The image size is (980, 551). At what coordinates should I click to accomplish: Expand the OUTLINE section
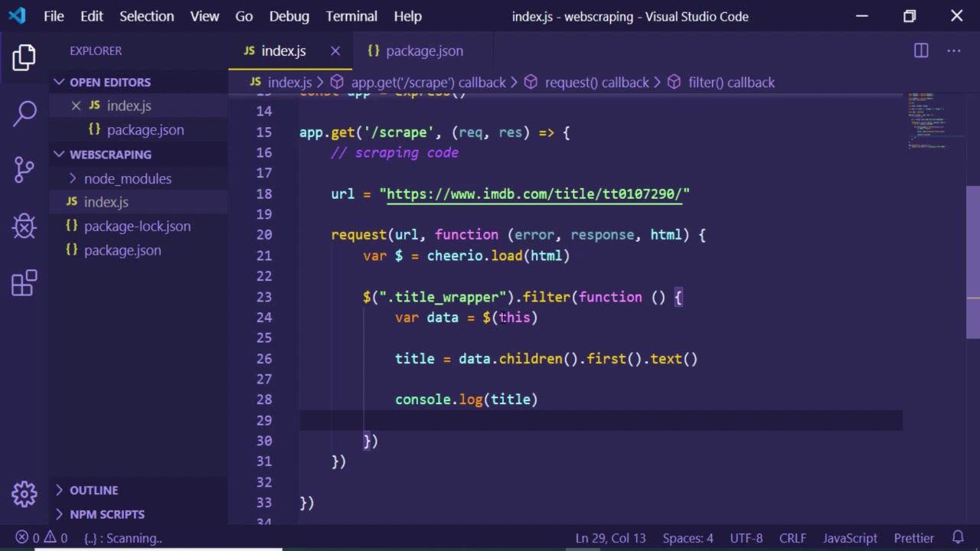click(x=93, y=490)
